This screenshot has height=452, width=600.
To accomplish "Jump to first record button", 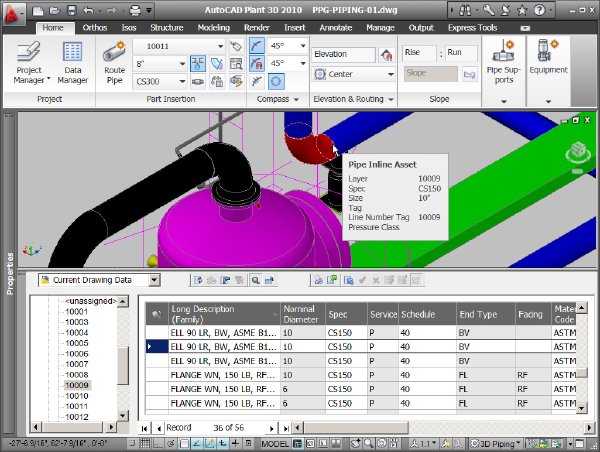I will pyautogui.click(x=144, y=428).
